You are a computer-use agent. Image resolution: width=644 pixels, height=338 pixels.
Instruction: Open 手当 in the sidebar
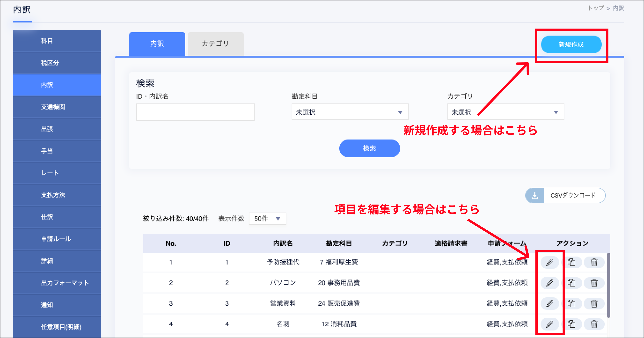57,151
